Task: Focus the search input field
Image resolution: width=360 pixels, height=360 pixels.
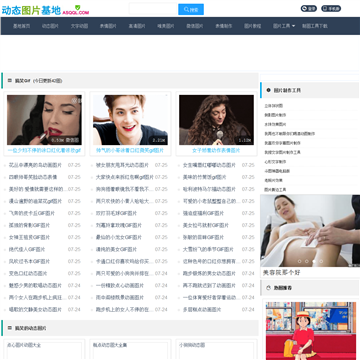Action: point(153,9)
